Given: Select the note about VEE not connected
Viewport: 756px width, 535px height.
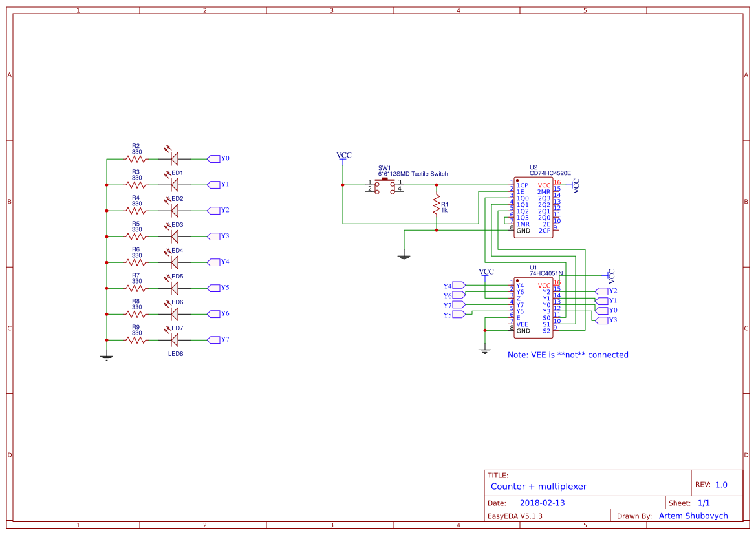Looking at the screenshot, I should coord(568,355).
